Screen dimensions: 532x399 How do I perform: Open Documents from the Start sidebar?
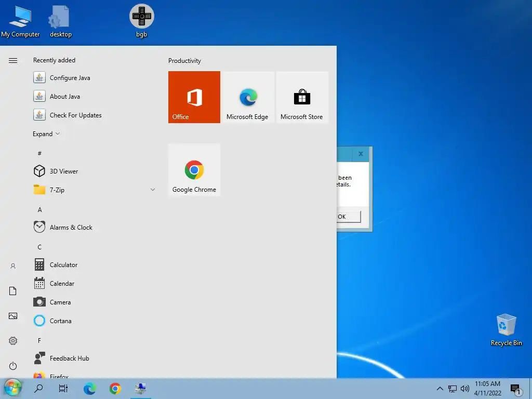13,291
